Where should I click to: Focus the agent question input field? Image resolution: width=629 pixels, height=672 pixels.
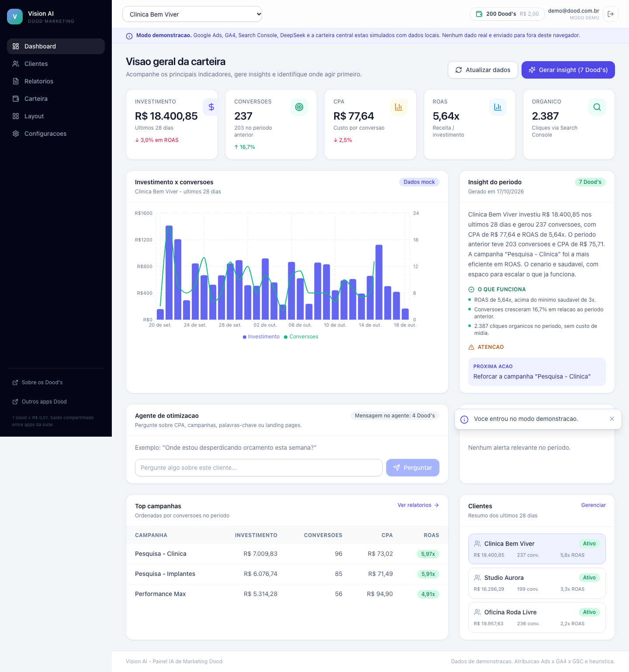click(259, 468)
